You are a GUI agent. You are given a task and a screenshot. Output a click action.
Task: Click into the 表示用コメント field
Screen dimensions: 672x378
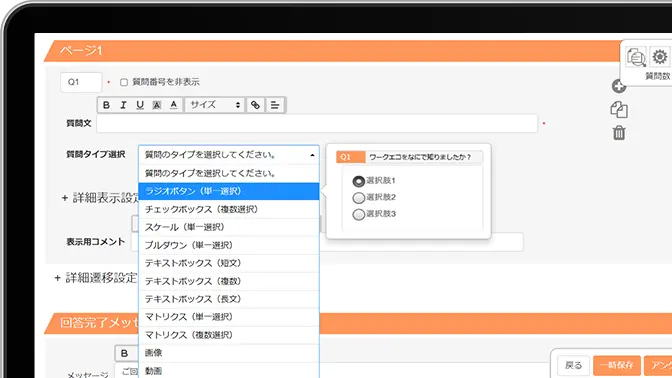point(327,242)
